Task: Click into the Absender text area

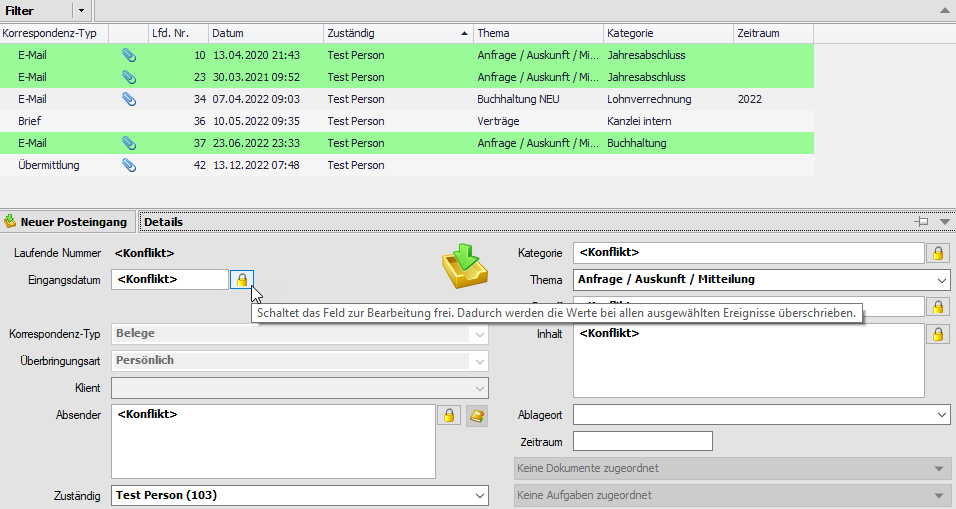Action: point(273,442)
